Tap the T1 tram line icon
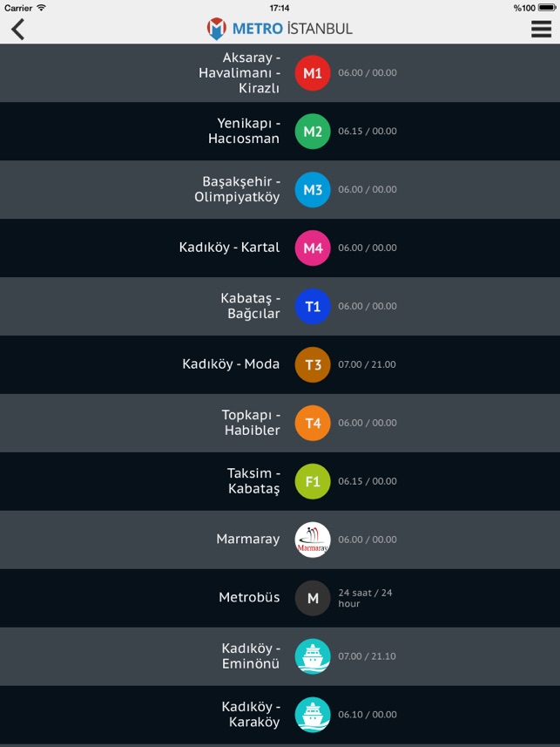560x747 pixels. 313,306
